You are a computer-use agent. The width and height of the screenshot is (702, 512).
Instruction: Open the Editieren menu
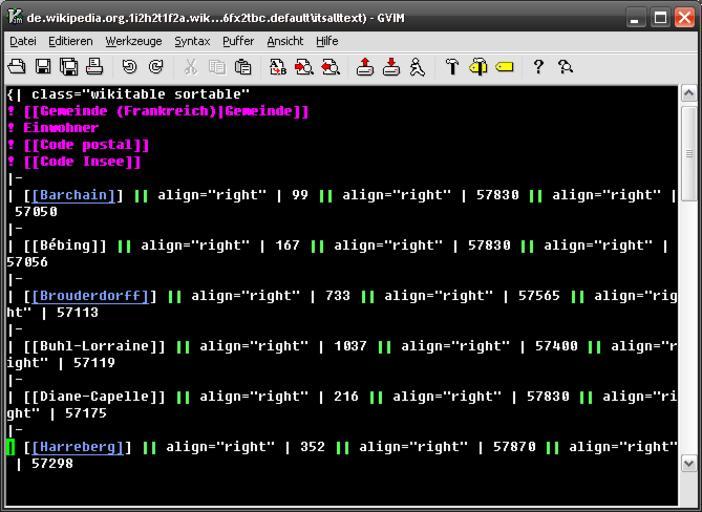tap(70, 41)
